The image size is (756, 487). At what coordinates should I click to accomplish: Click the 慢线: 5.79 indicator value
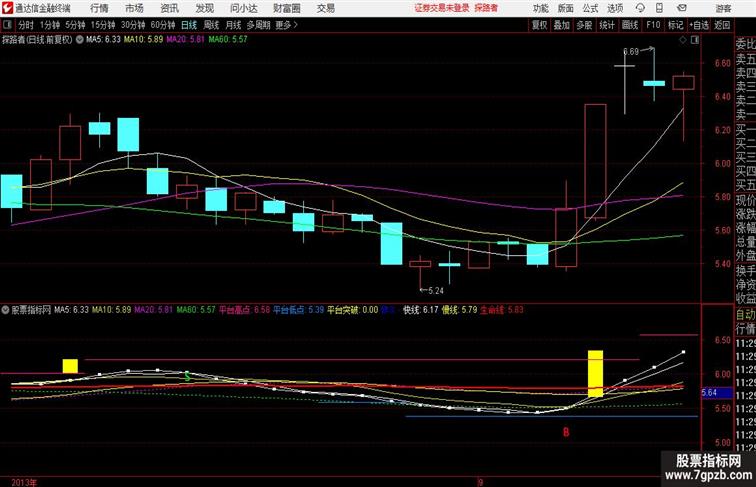tap(459, 310)
